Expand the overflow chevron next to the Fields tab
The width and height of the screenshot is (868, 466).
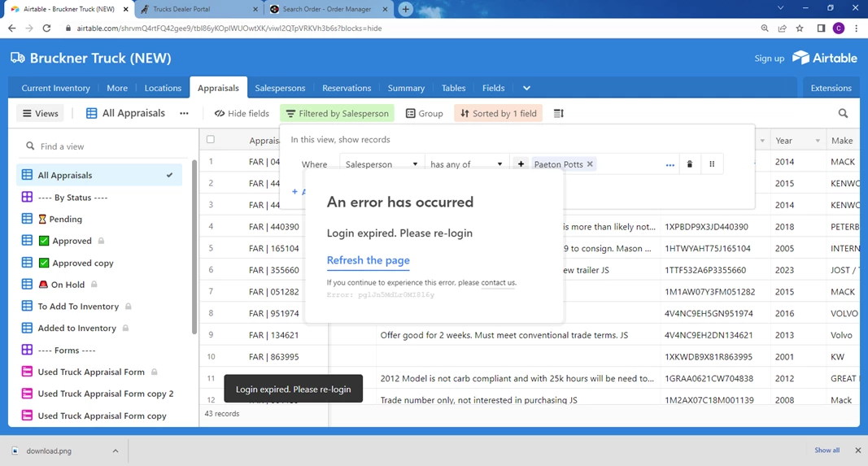click(x=526, y=88)
